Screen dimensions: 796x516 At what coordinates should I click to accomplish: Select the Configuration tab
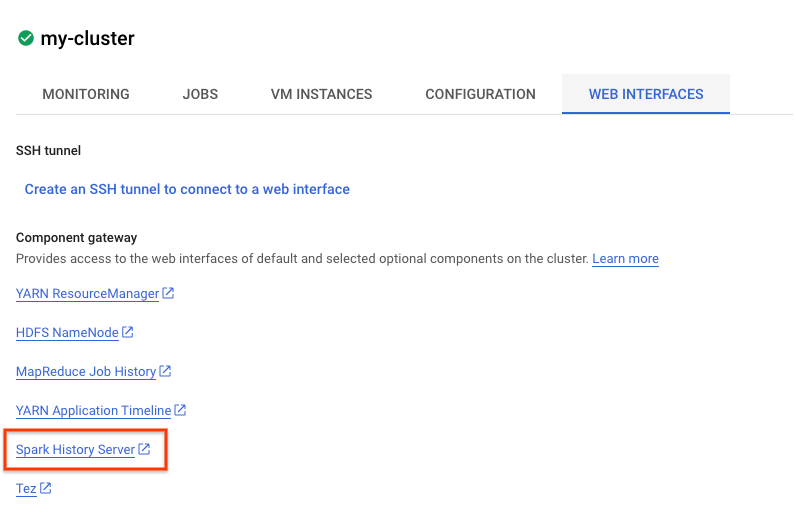[x=480, y=94]
